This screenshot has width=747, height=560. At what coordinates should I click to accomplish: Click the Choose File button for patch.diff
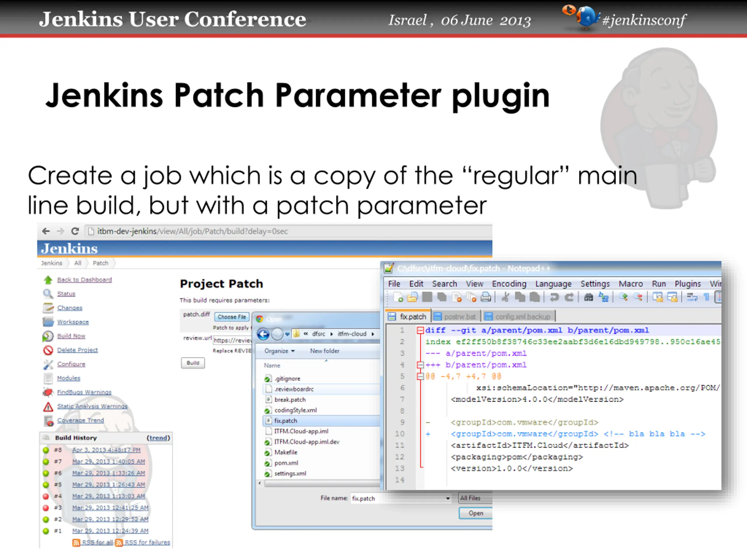pos(232,317)
